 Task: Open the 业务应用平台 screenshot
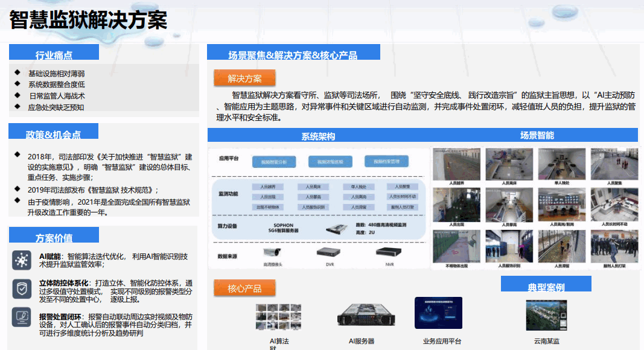(x=438, y=314)
